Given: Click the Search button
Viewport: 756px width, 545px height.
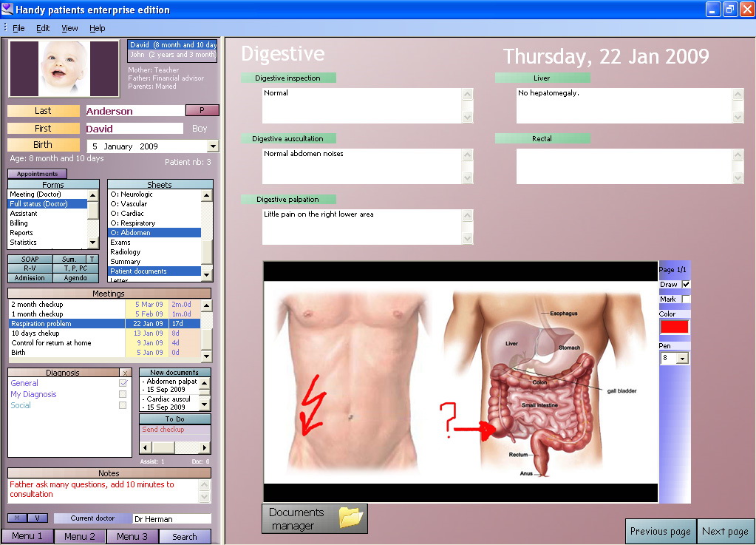Looking at the screenshot, I should click(x=185, y=536).
